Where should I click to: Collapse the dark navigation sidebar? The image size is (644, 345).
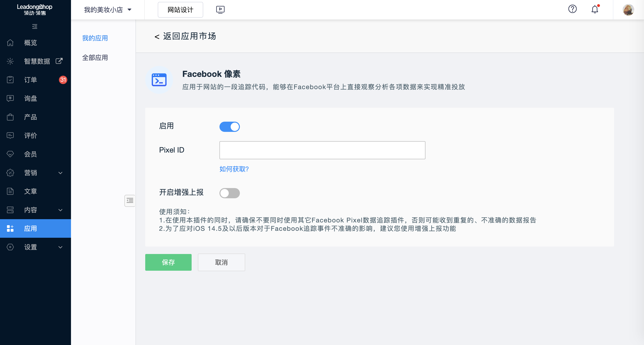click(x=35, y=26)
